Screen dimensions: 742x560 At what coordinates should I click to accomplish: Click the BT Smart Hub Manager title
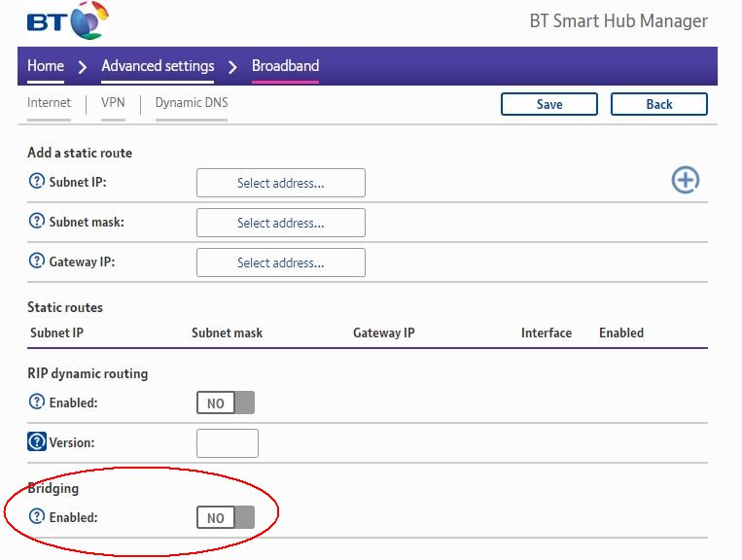(618, 20)
